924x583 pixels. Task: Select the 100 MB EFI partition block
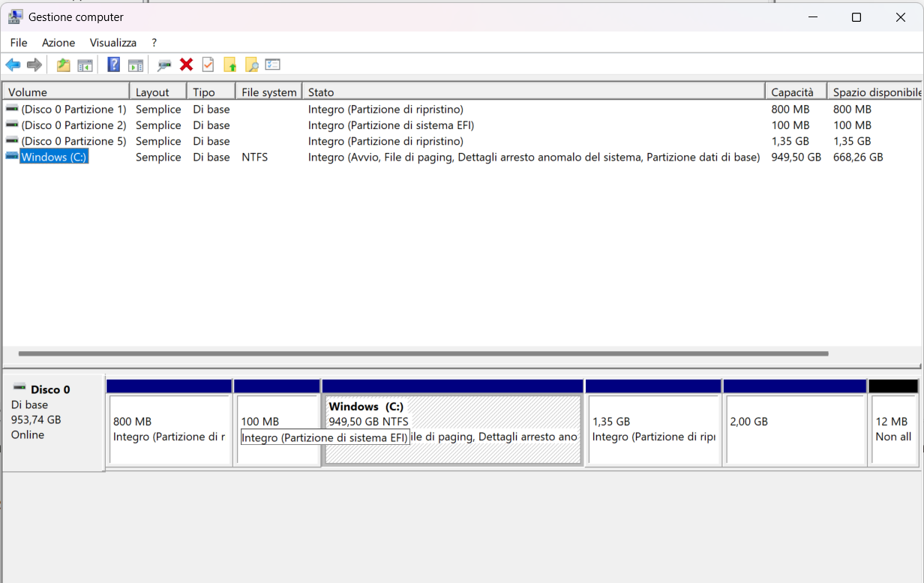(x=277, y=423)
